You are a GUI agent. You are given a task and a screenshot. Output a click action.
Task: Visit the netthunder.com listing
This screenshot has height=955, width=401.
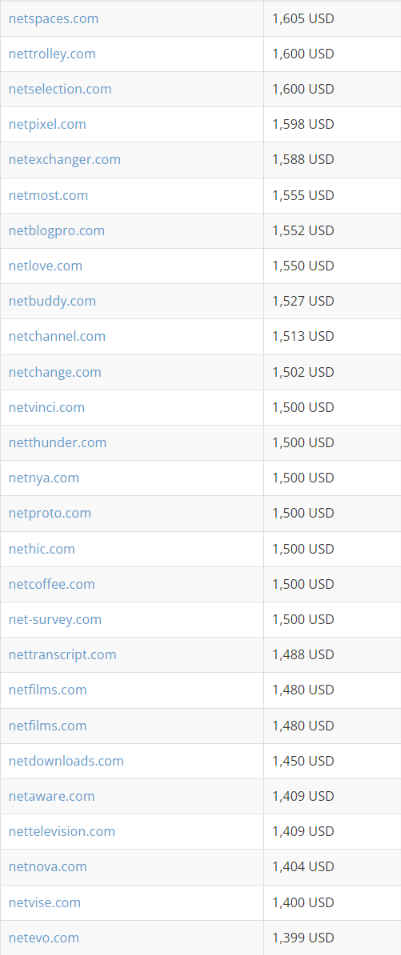pos(57,443)
